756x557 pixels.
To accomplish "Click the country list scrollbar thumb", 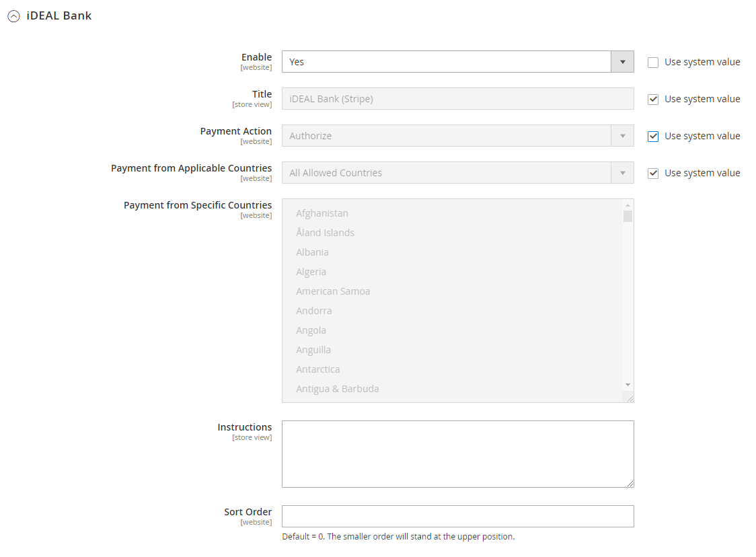I will click(x=628, y=216).
